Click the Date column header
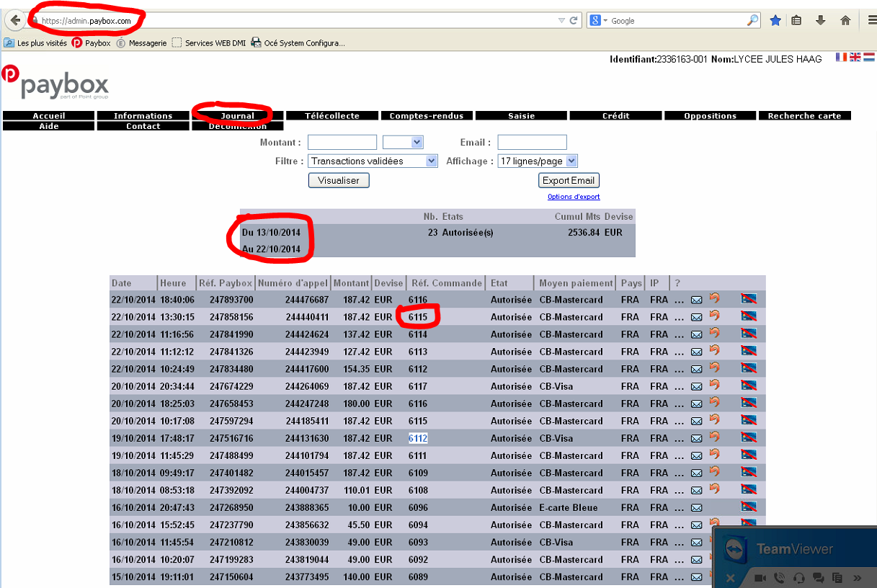Viewport: 877px width, 588px height. tap(133, 283)
